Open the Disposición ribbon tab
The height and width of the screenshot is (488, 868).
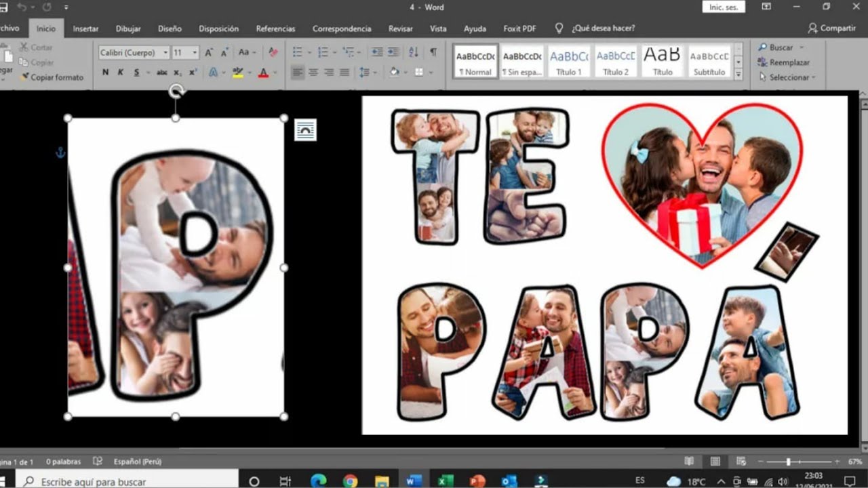pyautogui.click(x=218, y=28)
